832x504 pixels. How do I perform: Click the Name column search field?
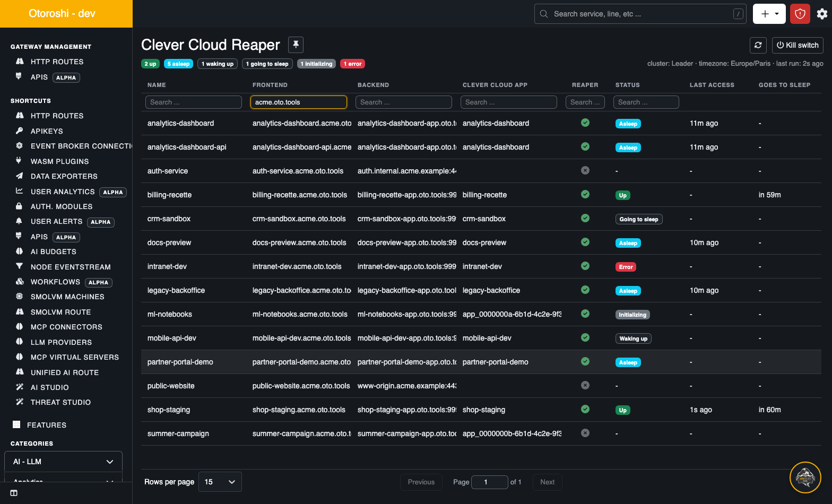coord(194,102)
